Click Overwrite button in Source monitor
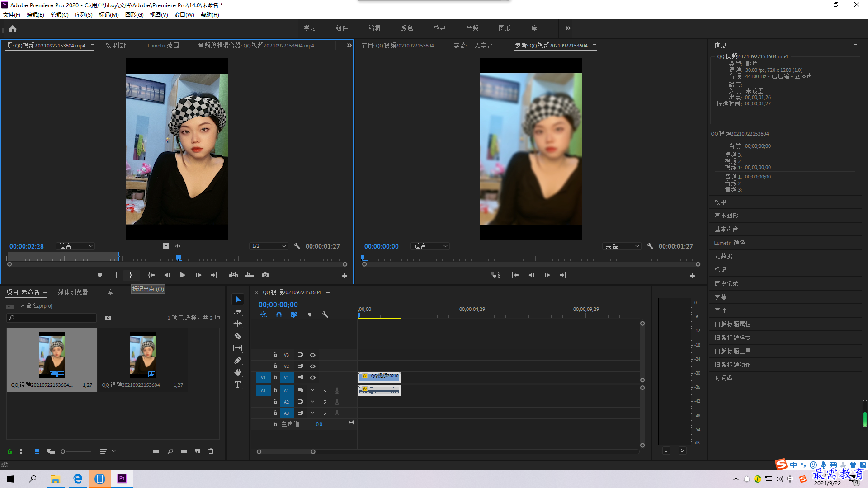Image resolution: width=868 pixels, height=488 pixels. pyautogui.click(x=249, y=275)
